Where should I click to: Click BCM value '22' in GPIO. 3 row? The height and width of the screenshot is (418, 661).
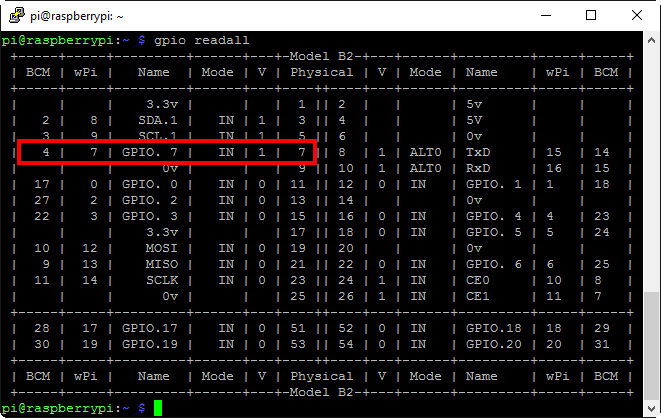(x=42, y=216)
